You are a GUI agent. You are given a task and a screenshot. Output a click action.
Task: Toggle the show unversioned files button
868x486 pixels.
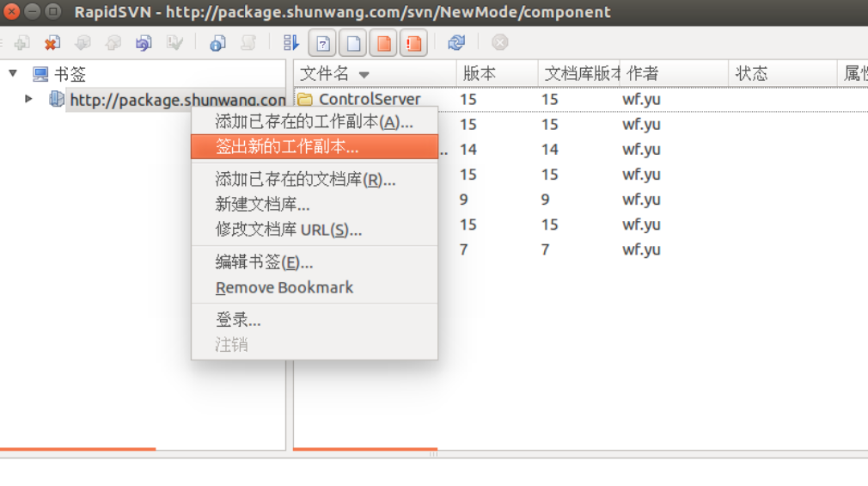click(x=323, y=43)
